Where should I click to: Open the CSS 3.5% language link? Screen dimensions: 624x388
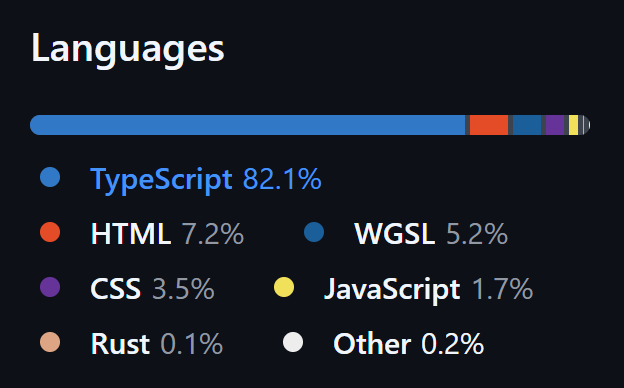[x=127, y=289]
